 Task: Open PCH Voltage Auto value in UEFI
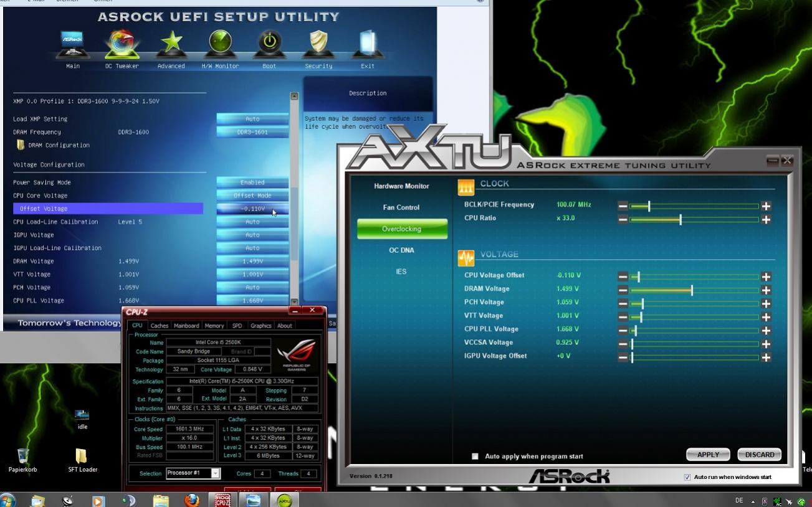[252, 287]
